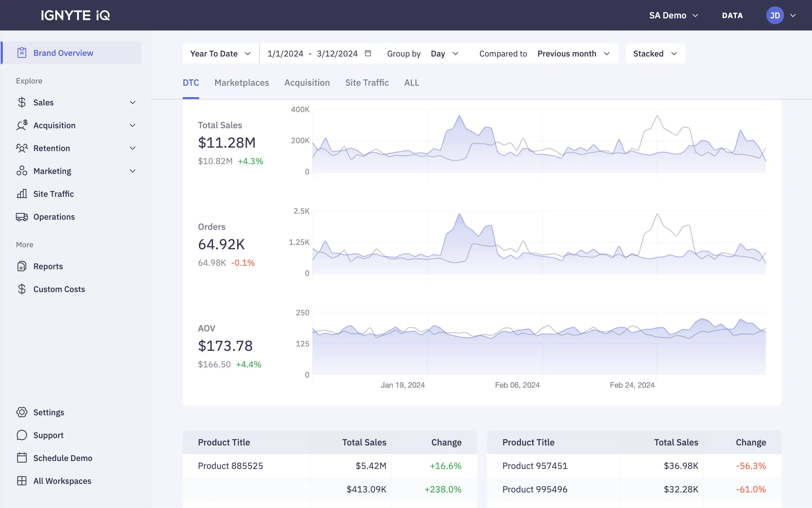Screen dimensions: 812x508
Task: Click the right table Change header
Action: coord(751,442)
